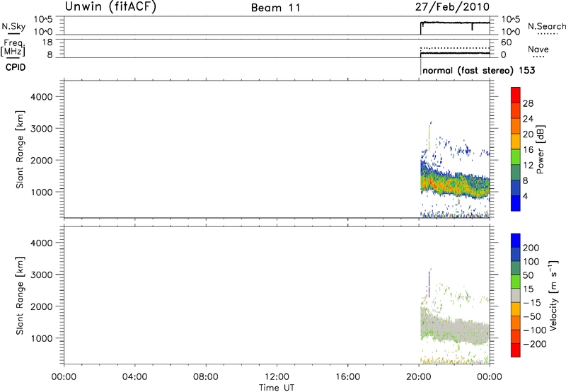Click the strong power backscatter band near 1000 km

pyautogui.click(x=455, y=185)
